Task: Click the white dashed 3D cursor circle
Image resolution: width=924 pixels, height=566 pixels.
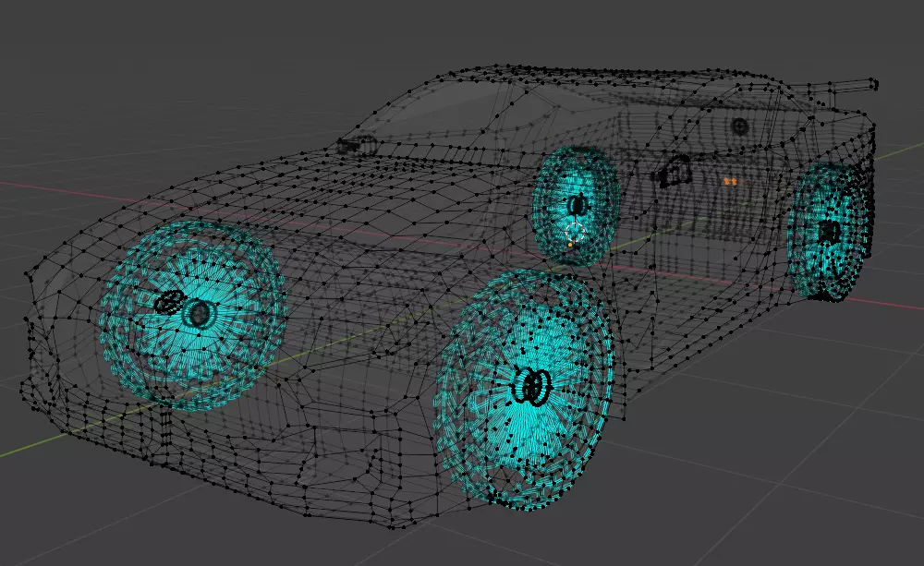Action: tap(575, 233)
